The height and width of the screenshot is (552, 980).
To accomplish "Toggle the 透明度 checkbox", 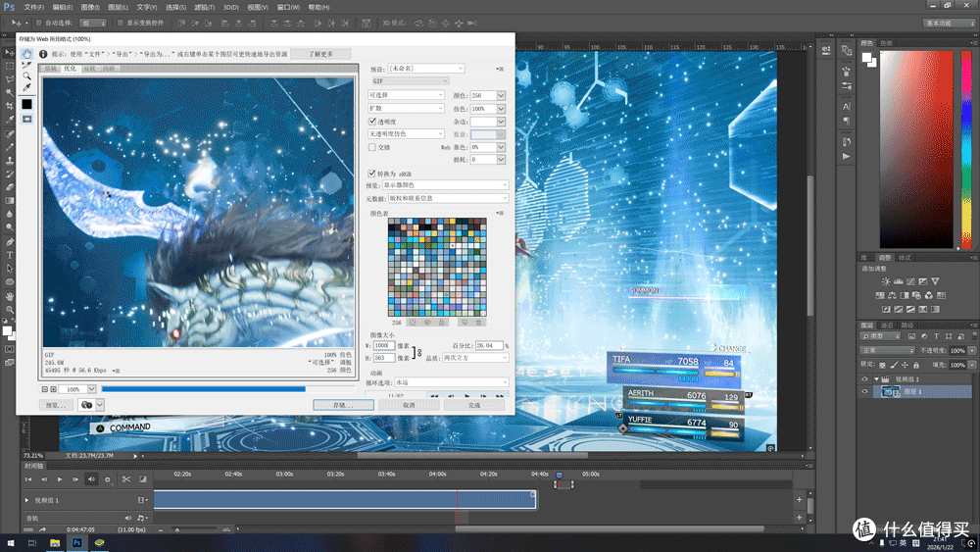I will [371, 122].
